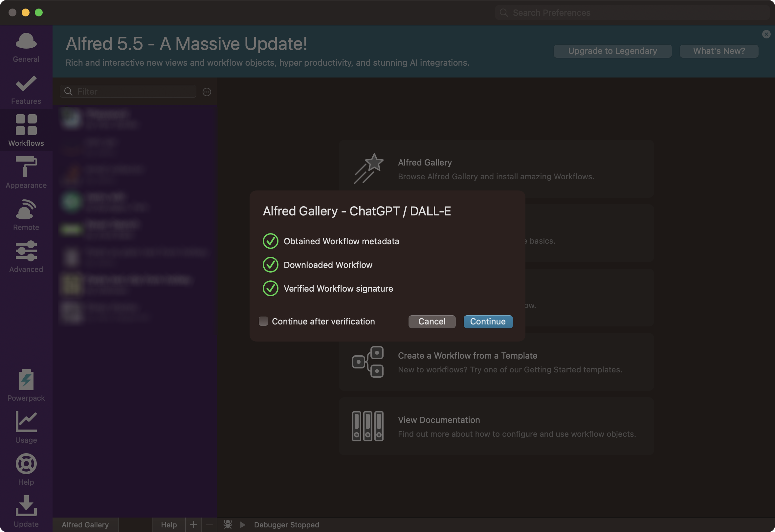Viewport: 775px width, 532px height.
Task: Click Continue to install the workflow
Action: pos(488,321)
